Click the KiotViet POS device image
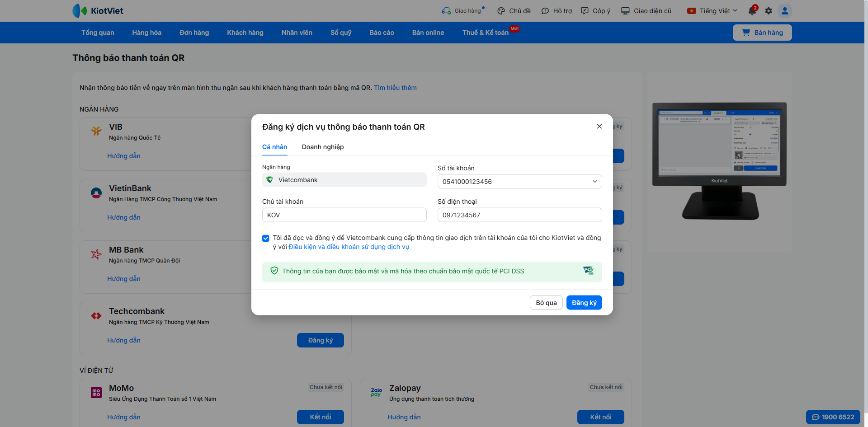Image resolution: width=868 pixels, height=427 pixels. tap(719, 161)
